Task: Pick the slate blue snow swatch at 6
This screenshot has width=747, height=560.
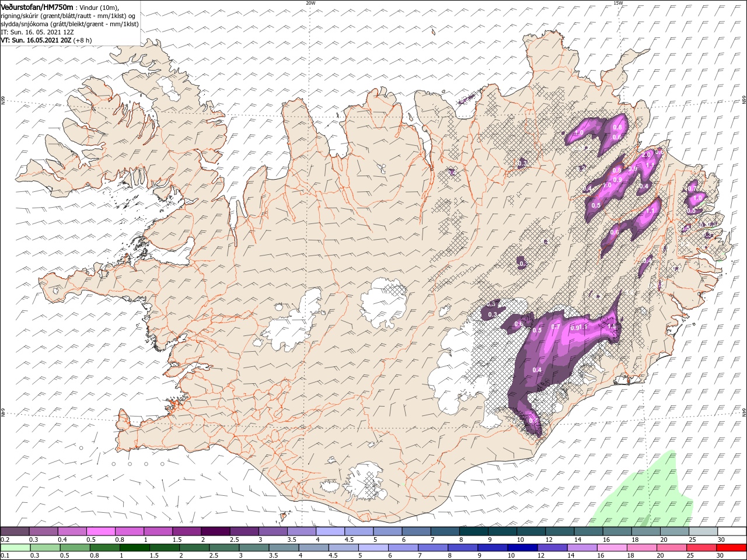Action: [416, 531]
